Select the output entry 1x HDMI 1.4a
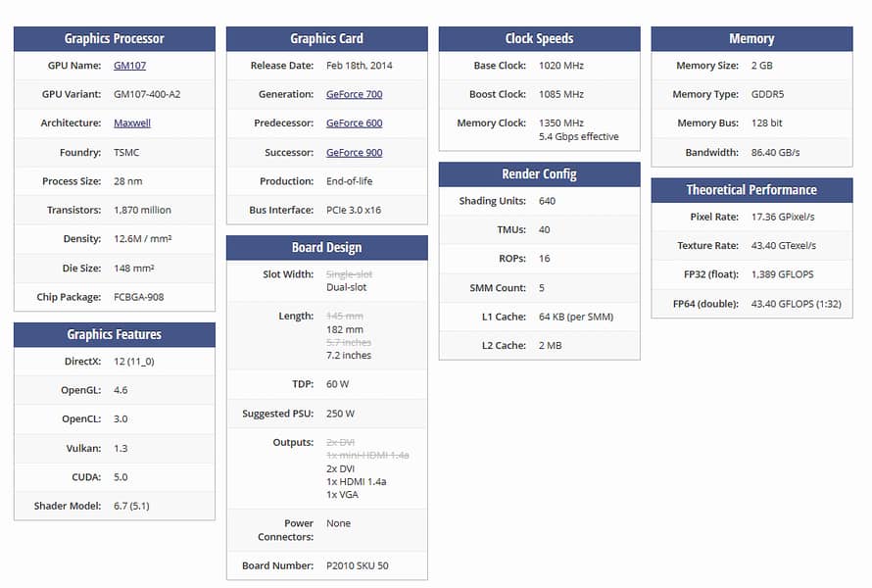 pos(356,481)
